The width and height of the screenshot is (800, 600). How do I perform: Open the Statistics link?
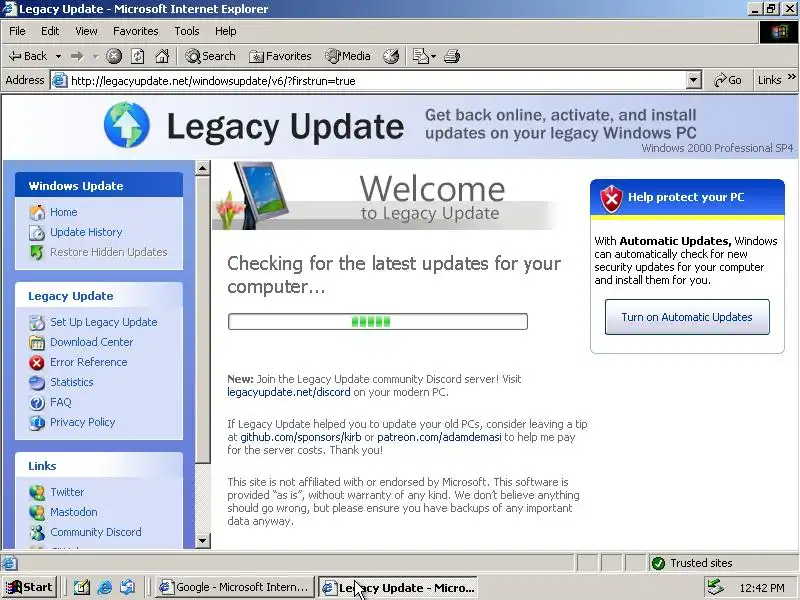point(71,382)
